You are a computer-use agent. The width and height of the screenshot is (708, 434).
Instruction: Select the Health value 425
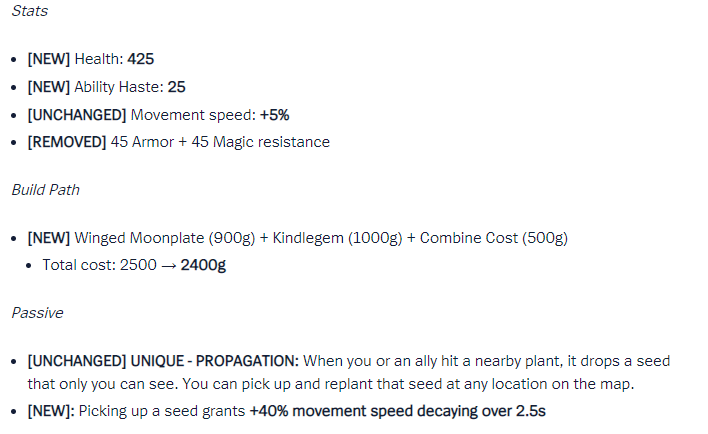tap(140, 59)
